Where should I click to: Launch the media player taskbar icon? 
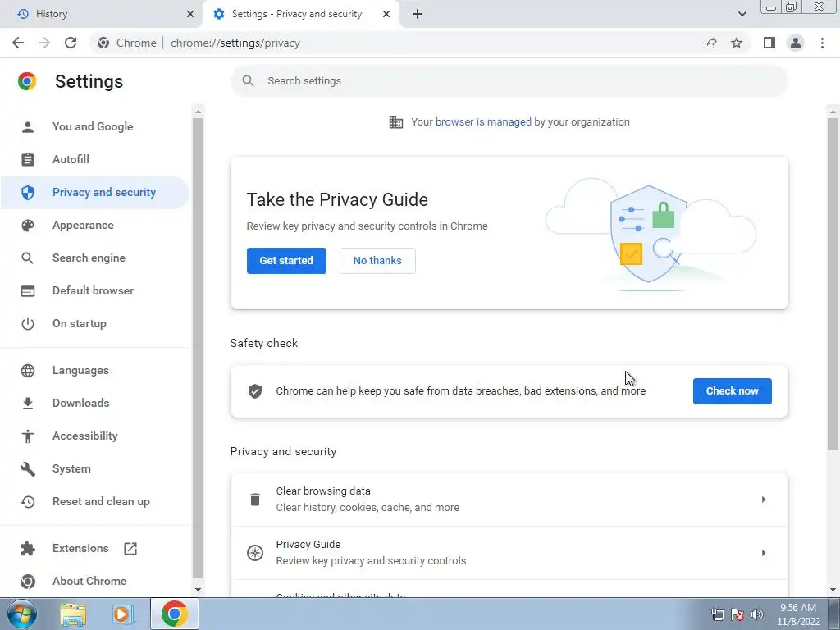pyautogui.click(x=122, y=614)
